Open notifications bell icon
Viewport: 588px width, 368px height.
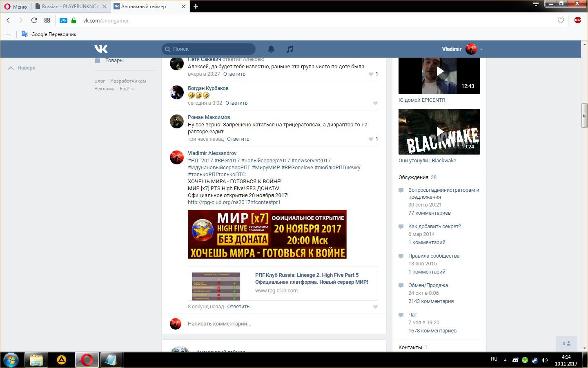click(x=271, y=49)
